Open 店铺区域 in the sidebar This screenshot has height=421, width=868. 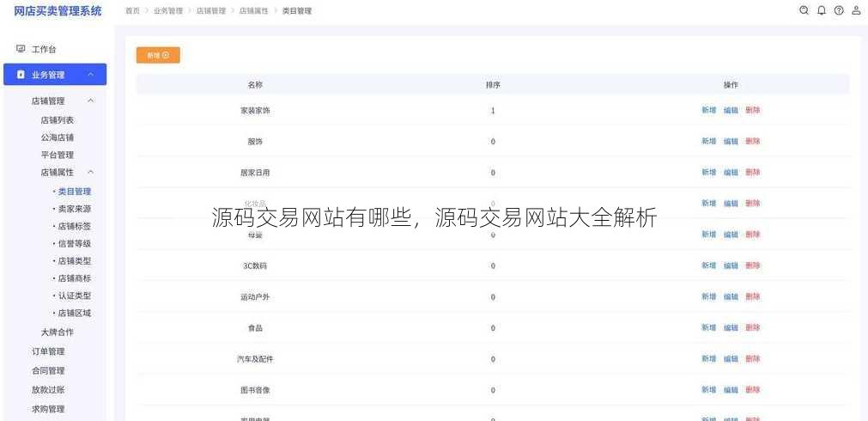click(x=74, y=313)
